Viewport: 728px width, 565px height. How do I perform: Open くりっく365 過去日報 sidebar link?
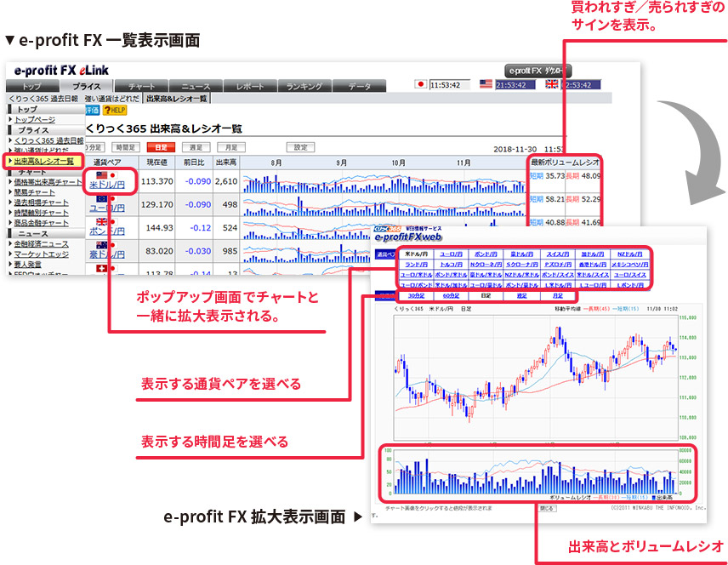(x=48, y=140)
